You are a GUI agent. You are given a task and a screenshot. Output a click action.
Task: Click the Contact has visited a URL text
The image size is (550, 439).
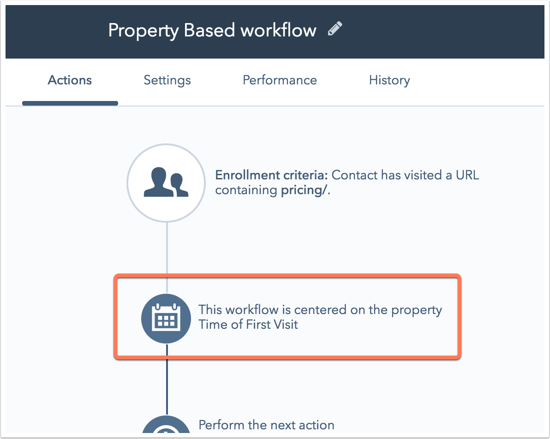405,175
